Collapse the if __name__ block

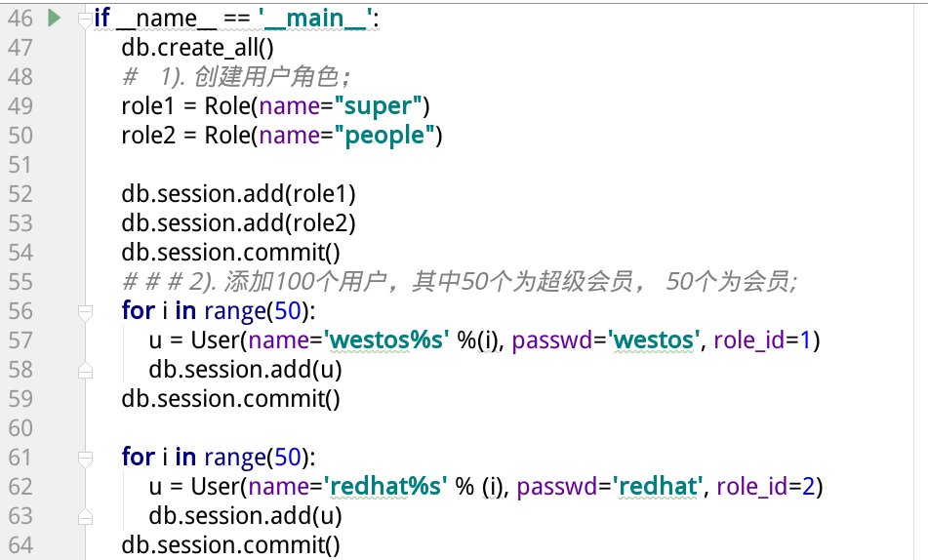click(85, 19)
